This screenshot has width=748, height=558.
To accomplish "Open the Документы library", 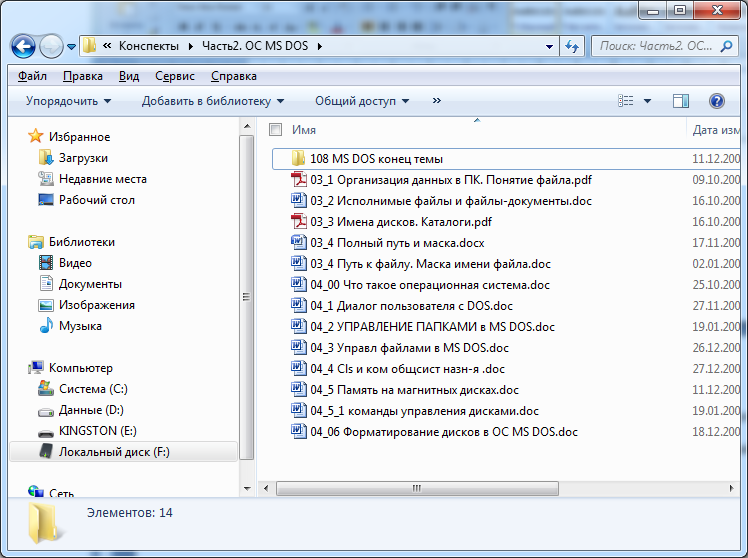I will pos(90,284).
